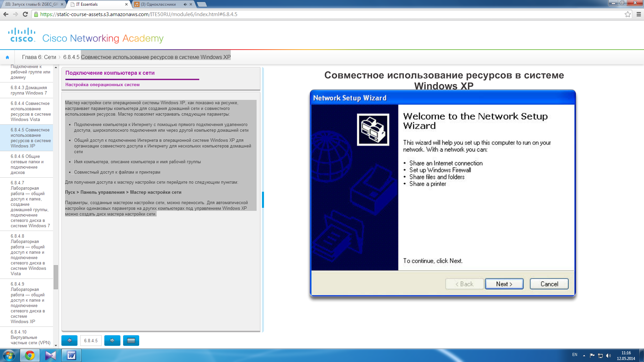Click the sidebar scrollbar thumb
Viewport: 644px width, 362px height.
pos(56,277)
